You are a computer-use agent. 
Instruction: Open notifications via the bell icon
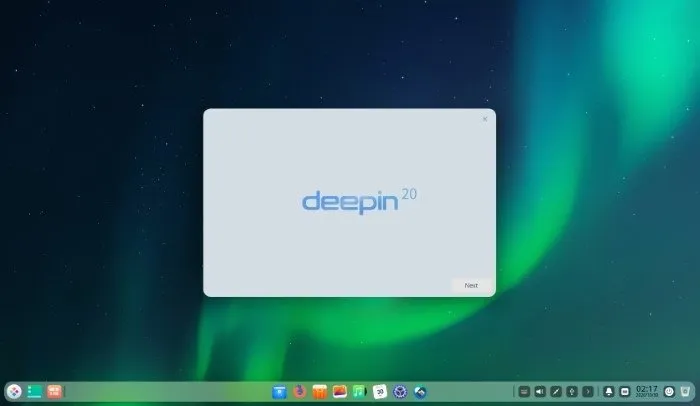pyautogui.click(x=608, y=392)
